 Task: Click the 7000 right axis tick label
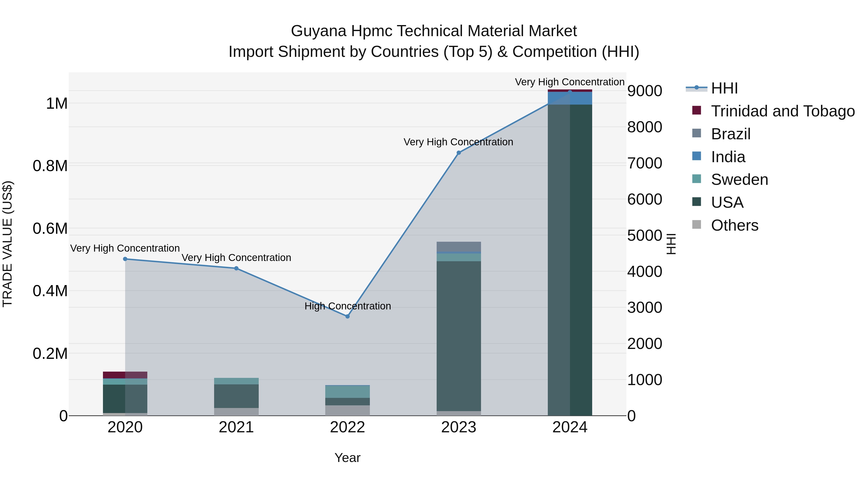coord(644,163)
